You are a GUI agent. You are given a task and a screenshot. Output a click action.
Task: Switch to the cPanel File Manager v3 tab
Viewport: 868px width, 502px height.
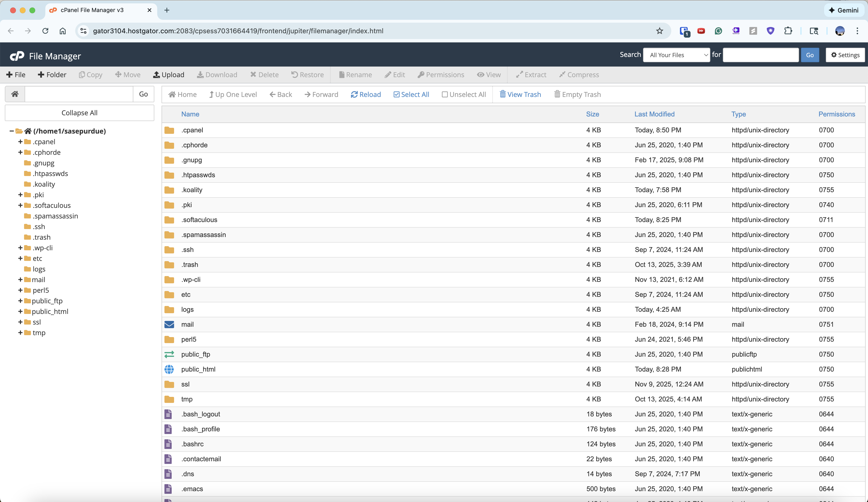pos(91,10)
